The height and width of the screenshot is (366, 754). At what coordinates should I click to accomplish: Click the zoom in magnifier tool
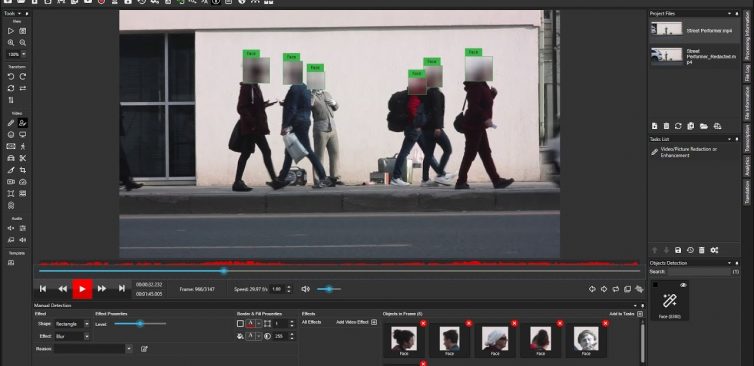11,42
